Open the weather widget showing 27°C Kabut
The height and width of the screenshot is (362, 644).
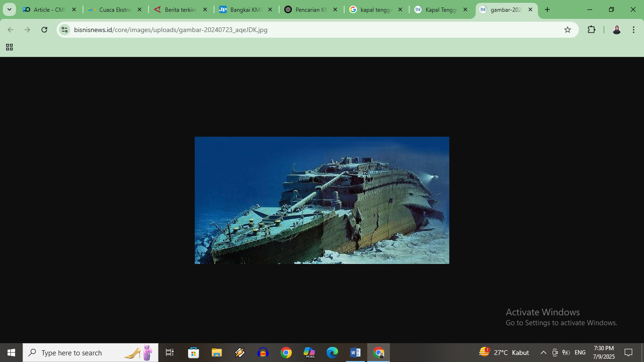point(504,353)
